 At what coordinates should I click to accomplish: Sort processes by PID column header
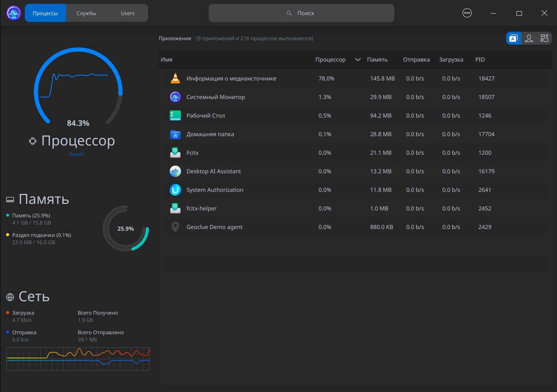(480, 59)
